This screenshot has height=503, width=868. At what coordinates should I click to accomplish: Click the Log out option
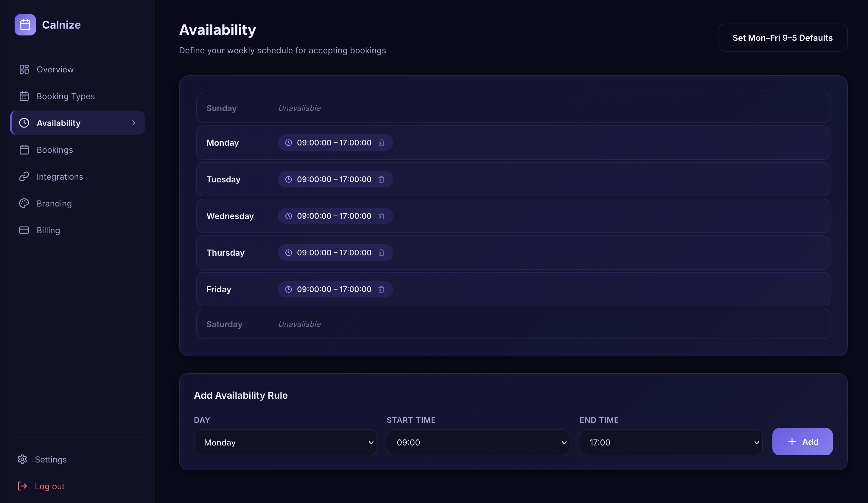(x=50, y=486)
